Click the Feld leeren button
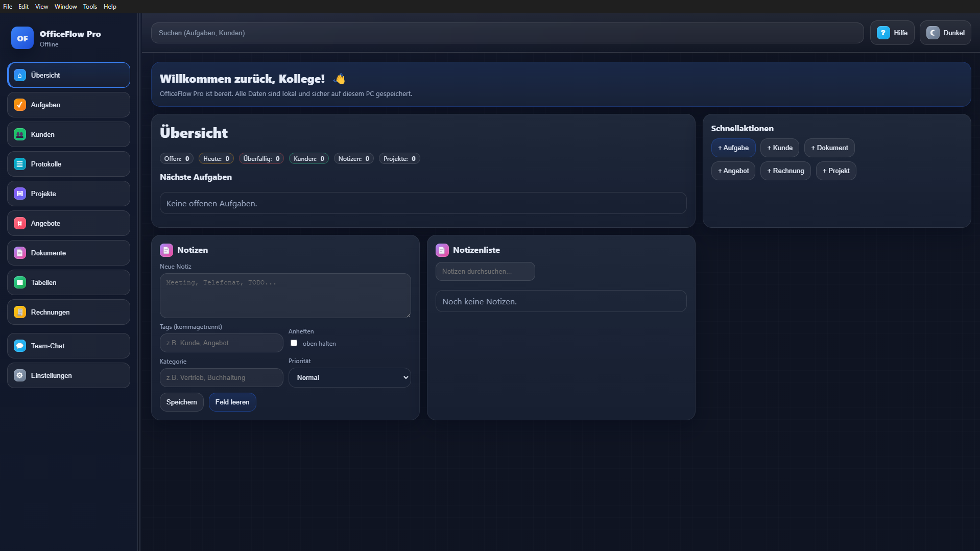Viewport: 980px width, 551px height. (x=232, y=402)
